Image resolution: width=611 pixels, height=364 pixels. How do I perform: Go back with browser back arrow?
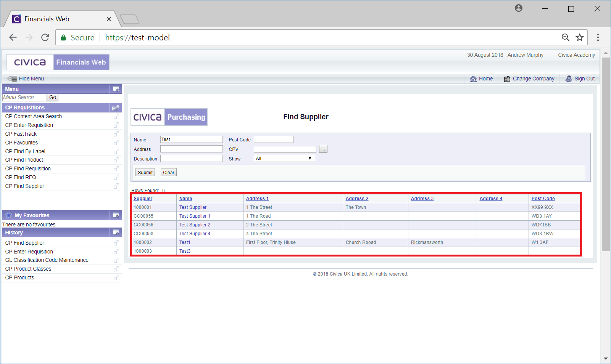(x=13, y=37)
